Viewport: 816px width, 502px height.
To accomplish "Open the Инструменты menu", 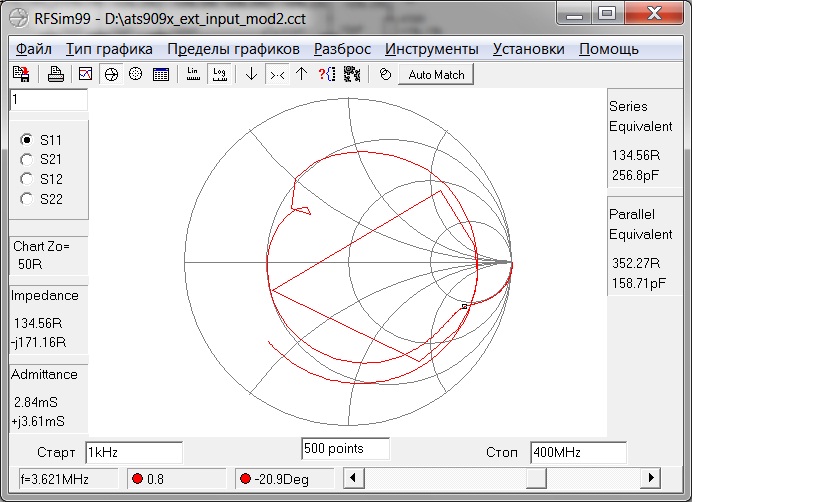I will point(431,49).
